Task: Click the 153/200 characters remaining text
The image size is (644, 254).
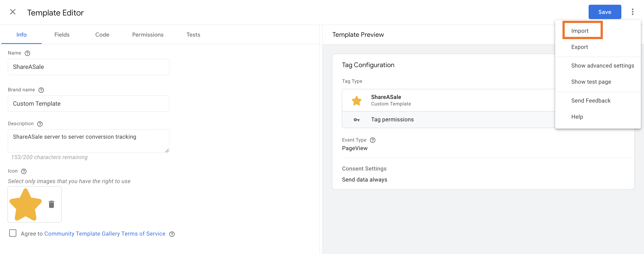Action: pyautogui.click(x=49, y=158)
